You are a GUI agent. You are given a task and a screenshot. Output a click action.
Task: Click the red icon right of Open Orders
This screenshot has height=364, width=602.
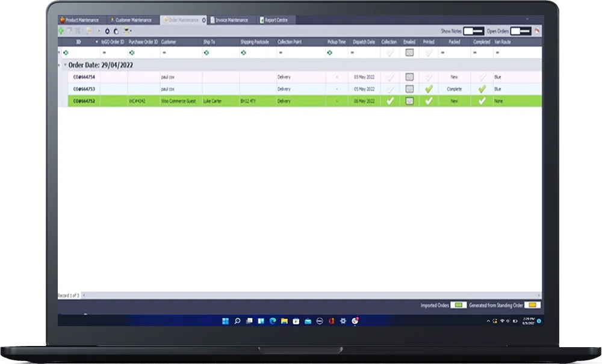point(537,31)
